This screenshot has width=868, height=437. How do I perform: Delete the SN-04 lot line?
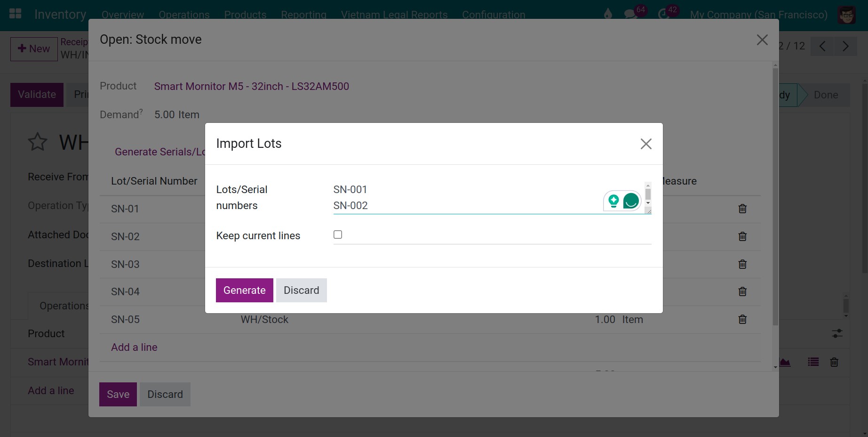(x=742, y=291)
